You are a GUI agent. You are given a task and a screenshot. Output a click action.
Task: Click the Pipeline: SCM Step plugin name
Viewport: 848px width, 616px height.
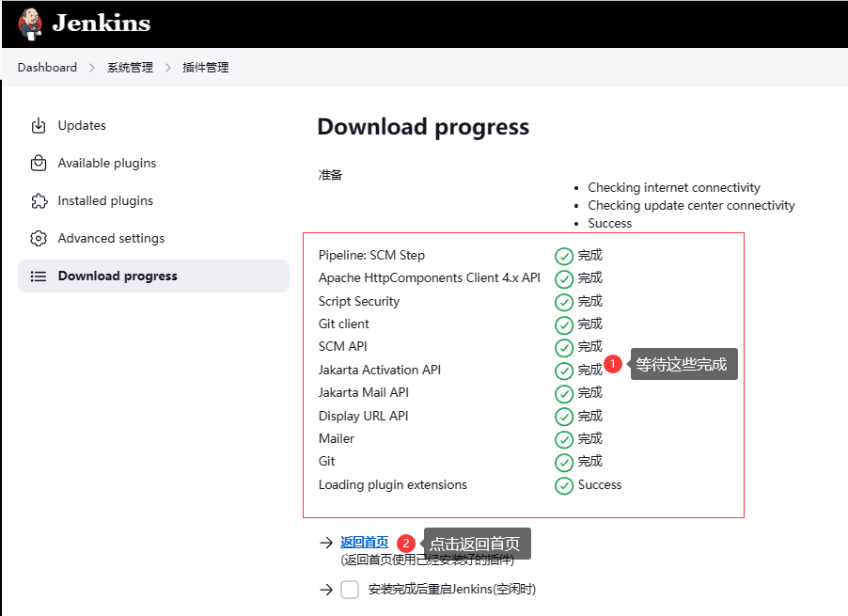(371, 255)
